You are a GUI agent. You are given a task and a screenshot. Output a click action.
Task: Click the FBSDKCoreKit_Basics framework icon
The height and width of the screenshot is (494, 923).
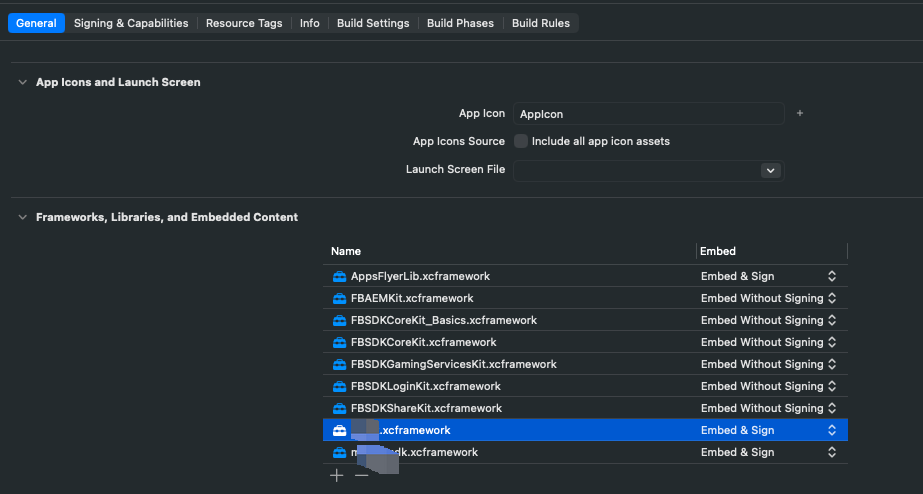(x=340, y=320)
